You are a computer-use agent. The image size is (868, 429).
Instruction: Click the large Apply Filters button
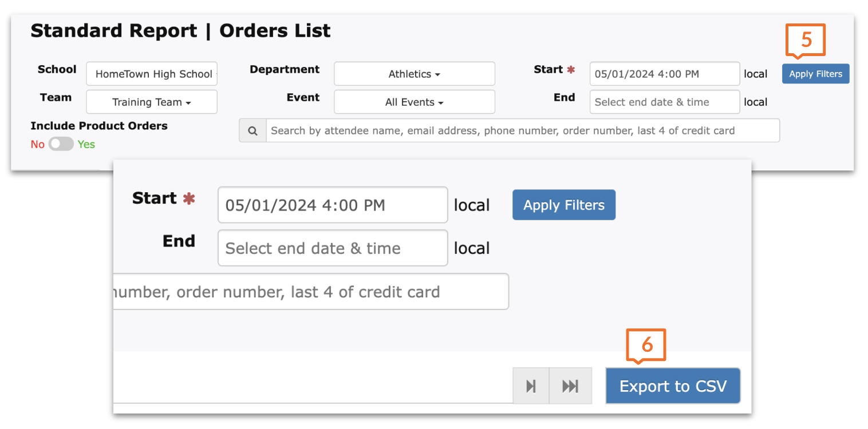click(563, 205)
